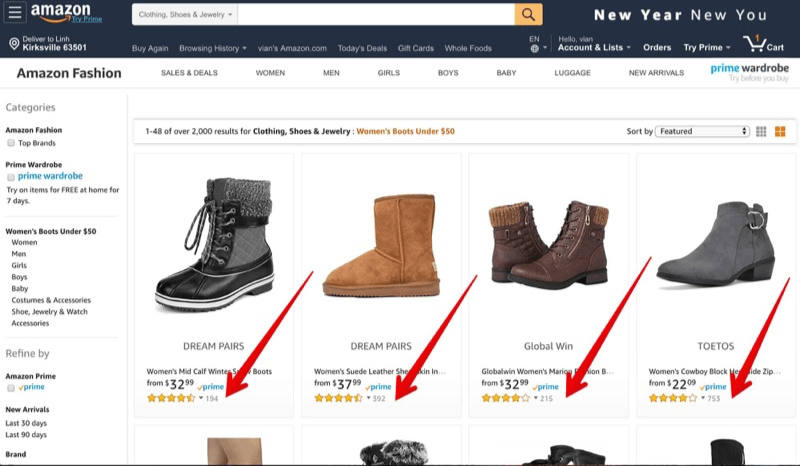Open the shopping cart
800x466 pixels.
pyautogui.click(x=762, y=46)
